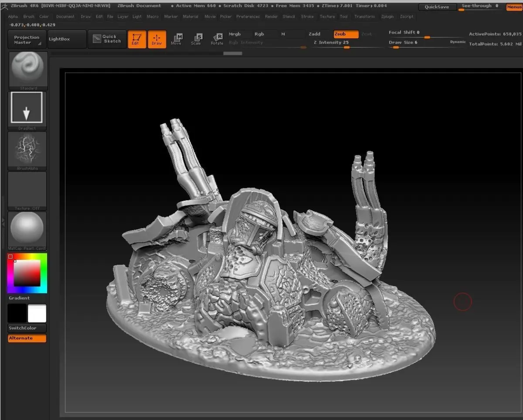Toggle Mrgb painting mode
Viewport: 523px width, 420px height.
[x=239, y=34]
